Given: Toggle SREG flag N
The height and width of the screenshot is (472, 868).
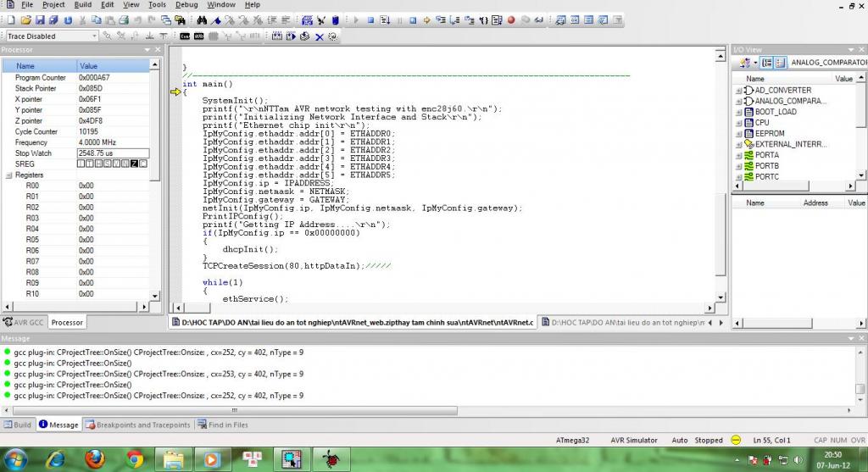Looking at the screenshot, I should pos(125,164).
